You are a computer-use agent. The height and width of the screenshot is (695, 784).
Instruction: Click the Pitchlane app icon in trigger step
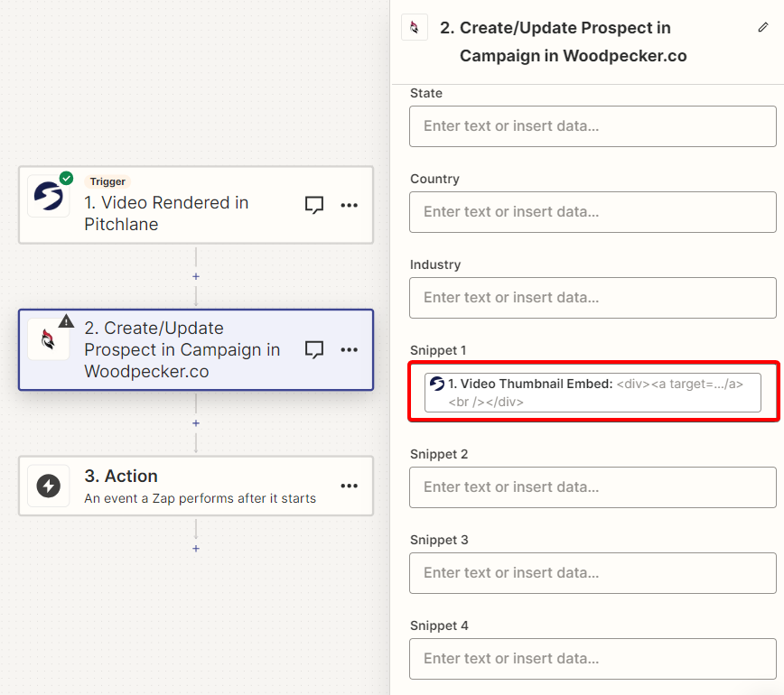(x=49, y=196)
